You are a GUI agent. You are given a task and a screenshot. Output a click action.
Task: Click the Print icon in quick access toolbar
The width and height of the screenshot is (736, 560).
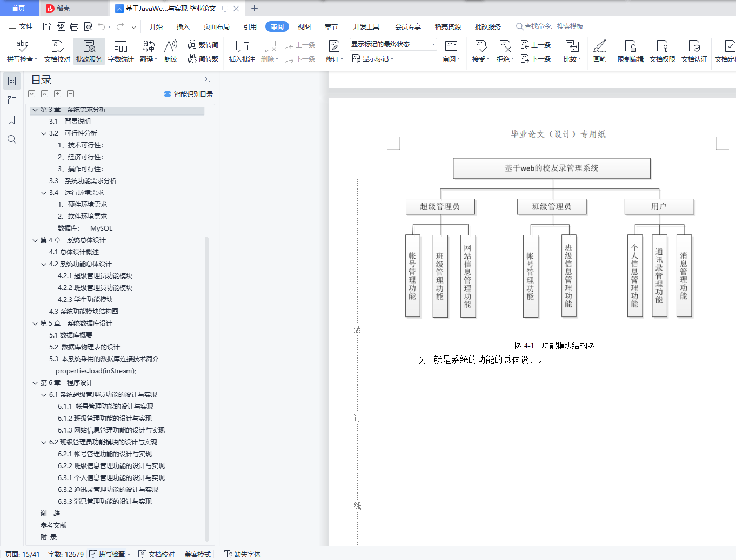click(74, 26)
